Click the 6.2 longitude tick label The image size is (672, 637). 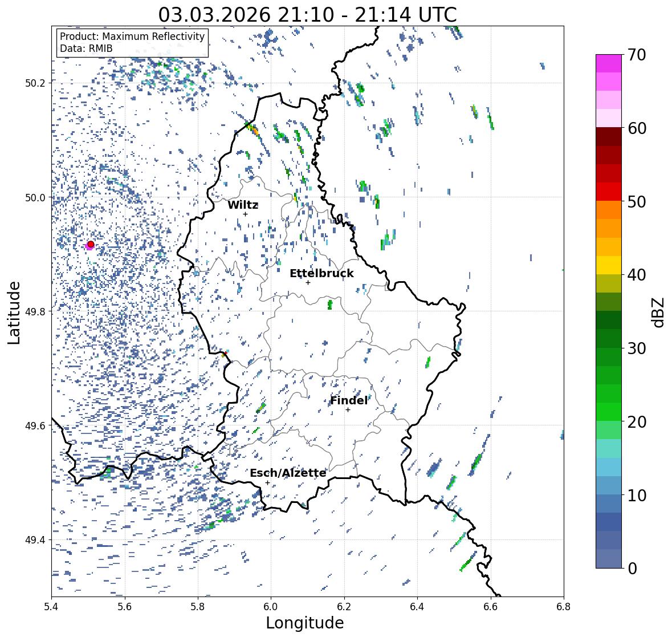344,606
